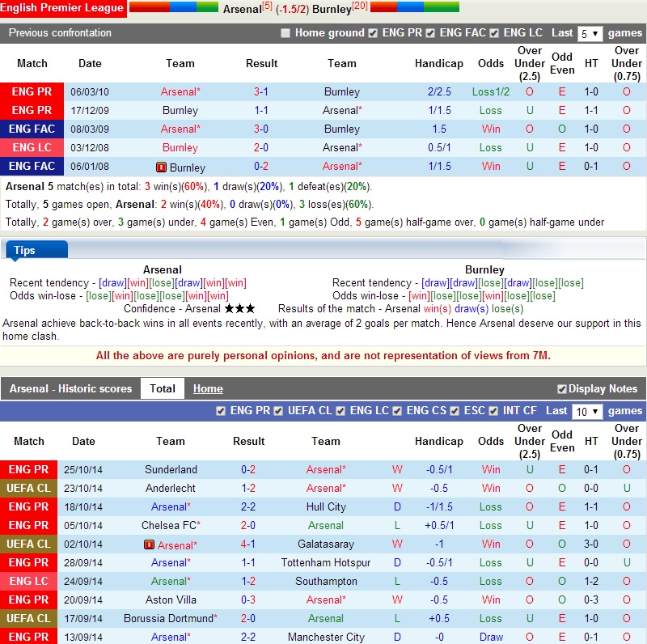Click ENG FAC badge for 08/03/09 match
Image resolution: width=647 pixels, height=644 pixels.
tap(32, 129)
